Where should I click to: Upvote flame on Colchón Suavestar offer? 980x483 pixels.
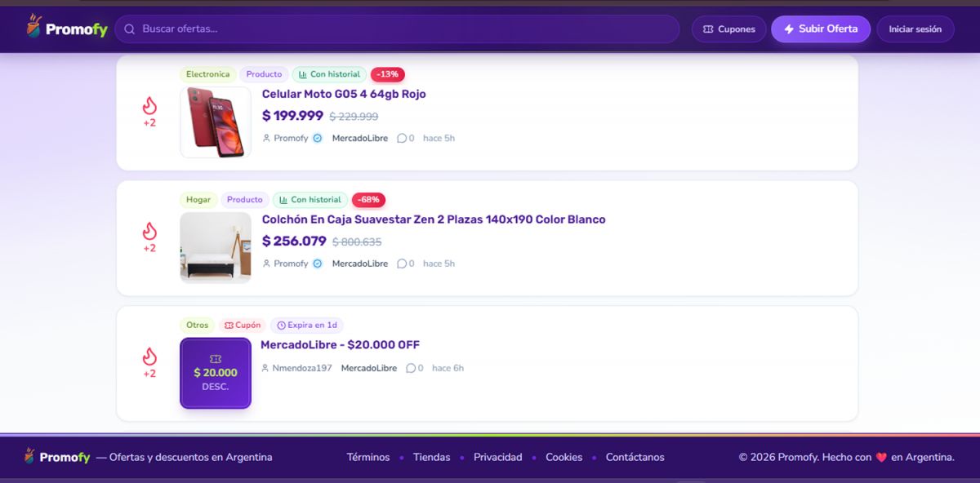(149, 231)
